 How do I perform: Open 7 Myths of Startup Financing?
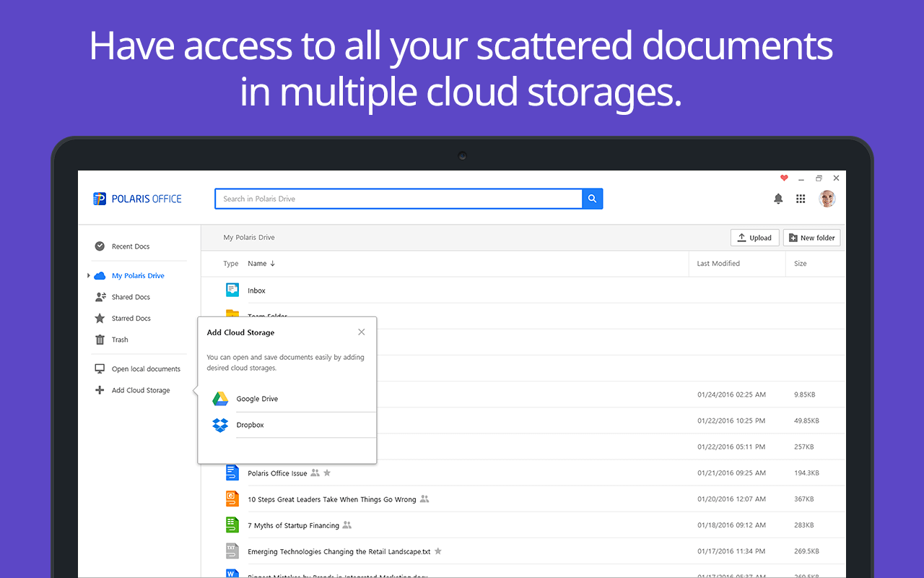pos(294,525)
